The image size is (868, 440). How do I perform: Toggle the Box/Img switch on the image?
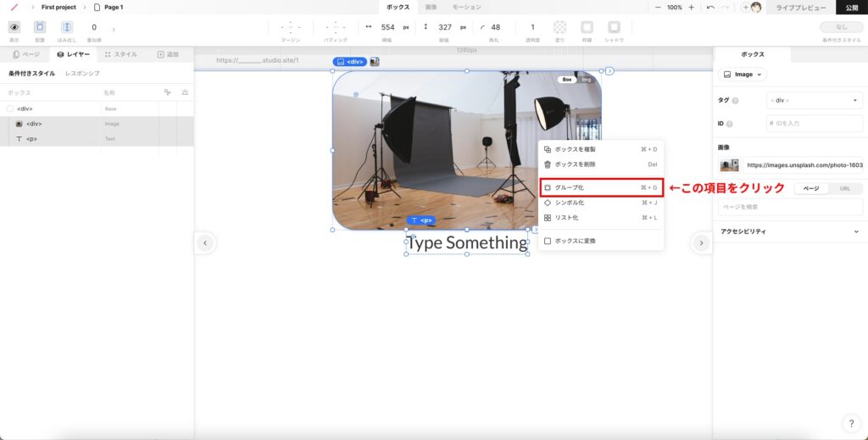[x=577, y=80]
